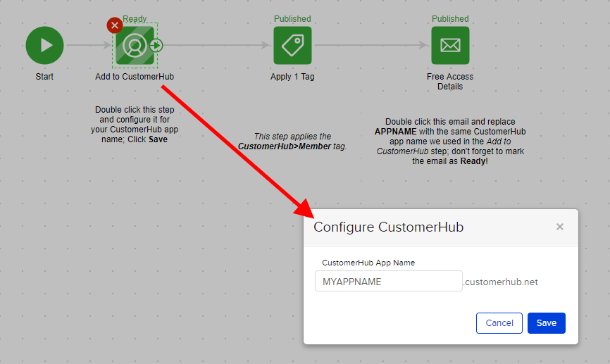Open the Free Access Details email icon
The height and width of the screenshot is (364, 610).
tap(450, 46)
